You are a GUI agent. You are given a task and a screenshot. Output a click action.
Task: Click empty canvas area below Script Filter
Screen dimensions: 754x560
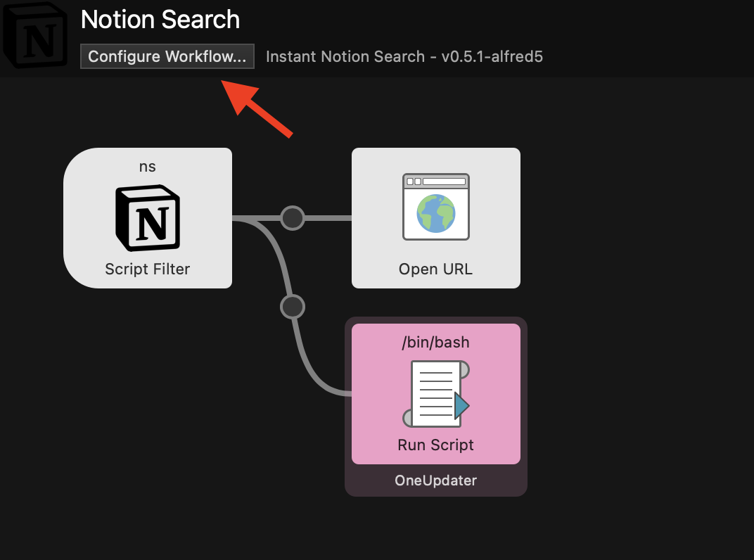(147, 409)
